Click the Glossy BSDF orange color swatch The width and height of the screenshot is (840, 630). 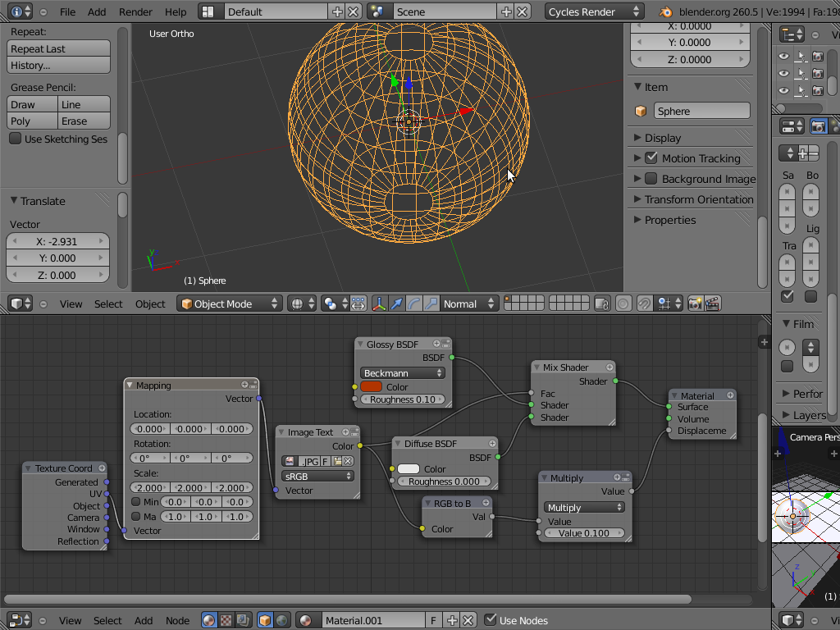pos(372,387)
